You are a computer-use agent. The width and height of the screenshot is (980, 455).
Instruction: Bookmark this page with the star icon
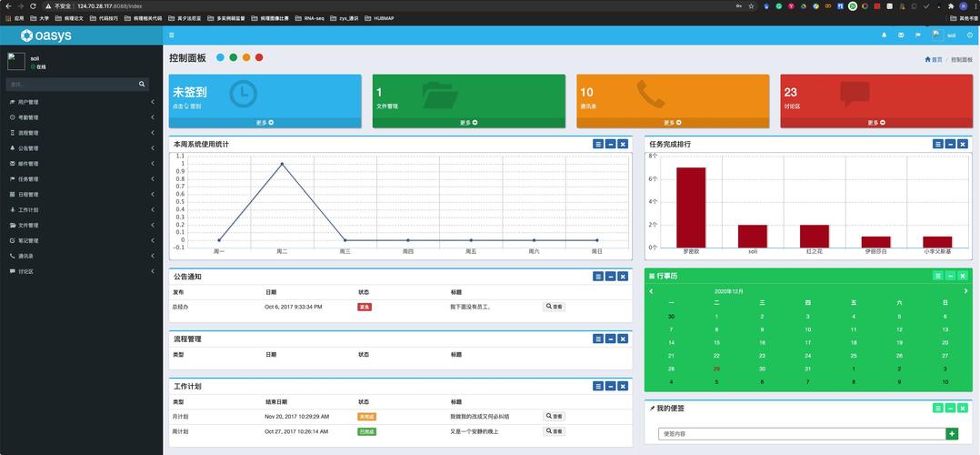751,5
